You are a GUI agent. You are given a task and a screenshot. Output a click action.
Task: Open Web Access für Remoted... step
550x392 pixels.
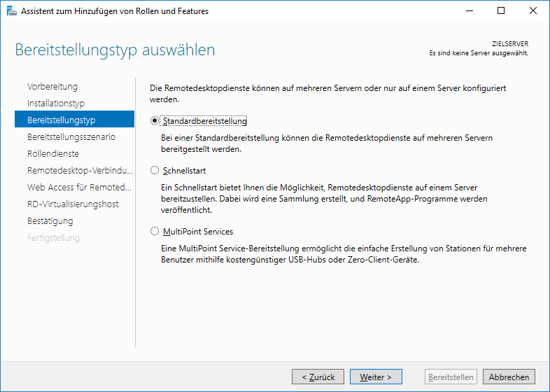pyautogui.click(x=79, y=188)
